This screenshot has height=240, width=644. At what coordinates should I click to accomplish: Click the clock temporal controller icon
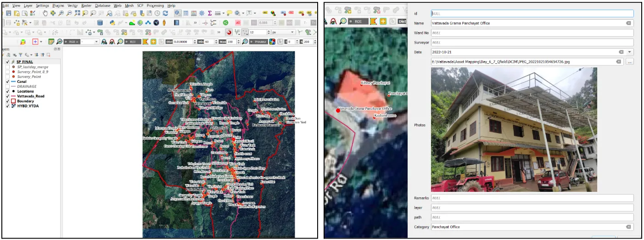tap(157, 13)
